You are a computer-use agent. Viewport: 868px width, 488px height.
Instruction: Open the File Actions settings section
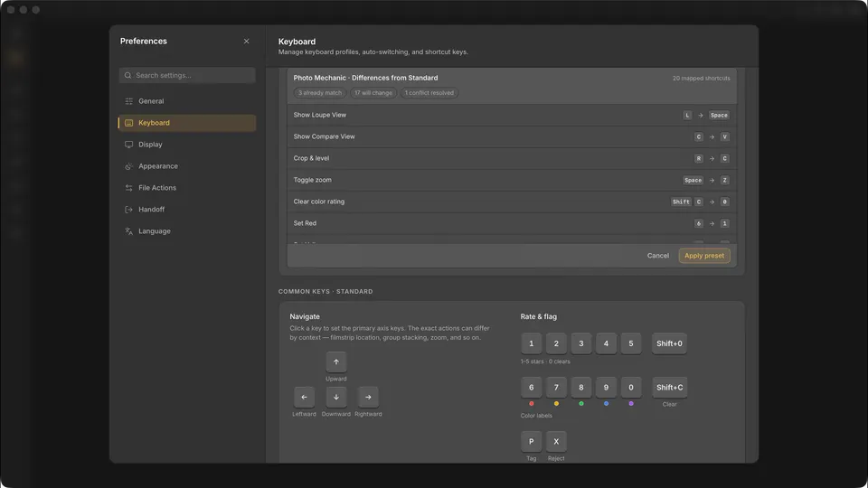point(187,188)
